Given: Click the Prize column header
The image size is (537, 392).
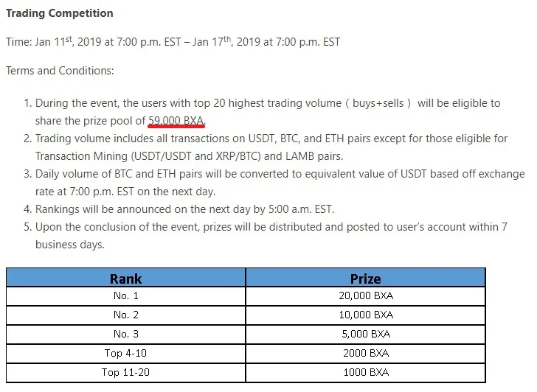Looking at the screenshot, I should click(x=365, y=279).
